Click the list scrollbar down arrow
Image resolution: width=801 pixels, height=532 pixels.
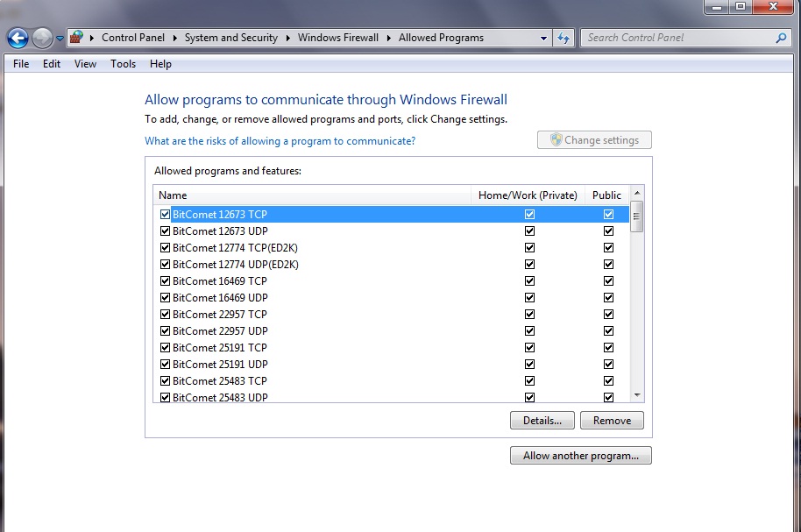[x=637, y=395]
